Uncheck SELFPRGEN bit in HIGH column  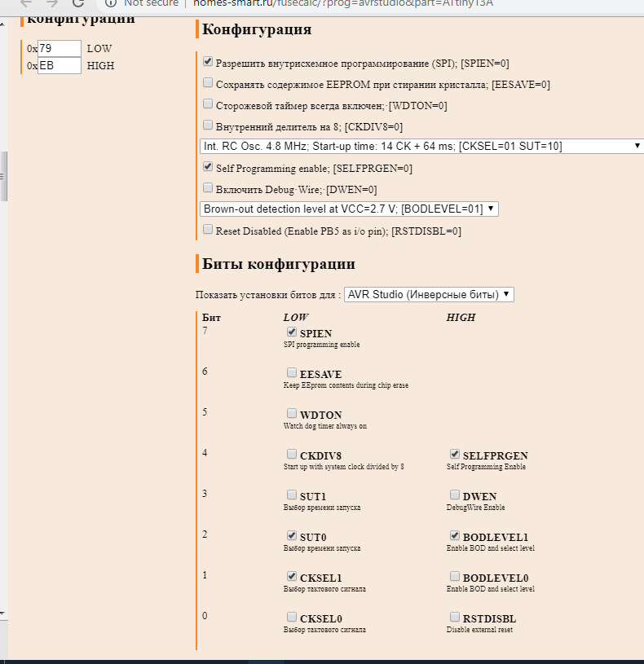coord(455,454)
